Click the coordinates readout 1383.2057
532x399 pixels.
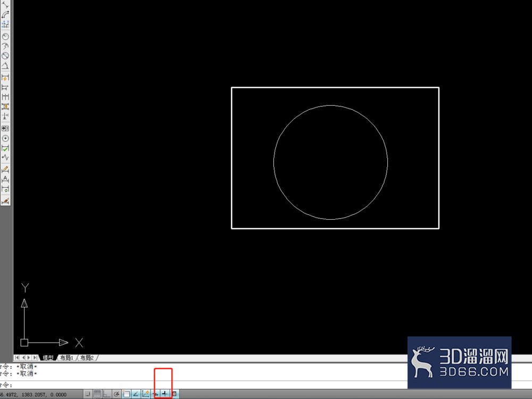click(x=34, y=395)
